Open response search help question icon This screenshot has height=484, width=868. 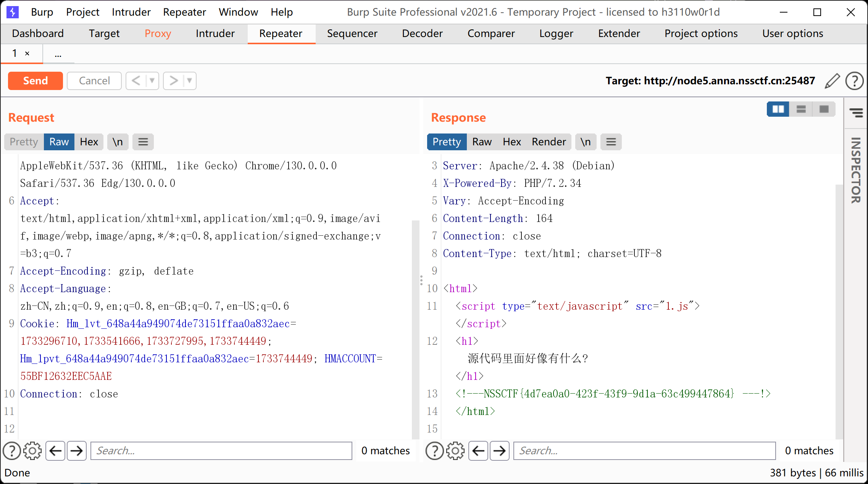coord(434,451)
